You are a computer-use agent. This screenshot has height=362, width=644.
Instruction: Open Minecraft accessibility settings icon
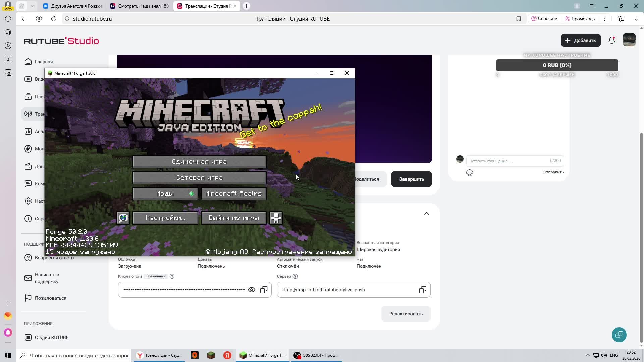(x=276, y=218)
